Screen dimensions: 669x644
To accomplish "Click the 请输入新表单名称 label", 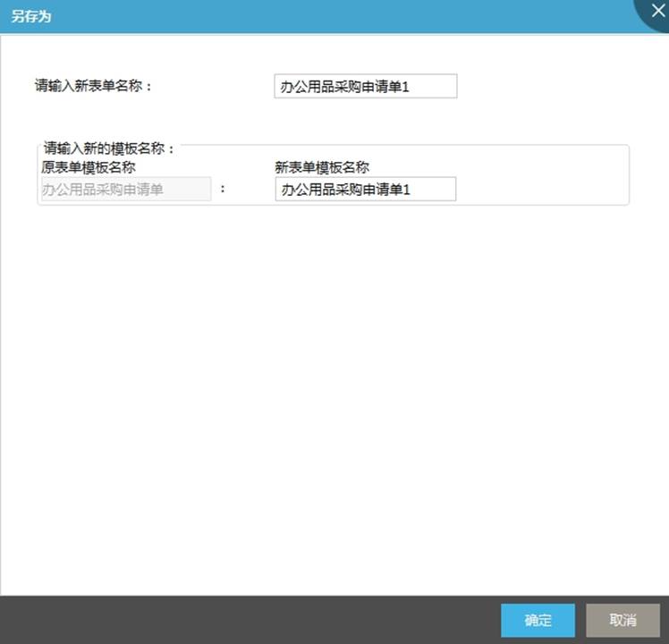I will coord(94,87).
